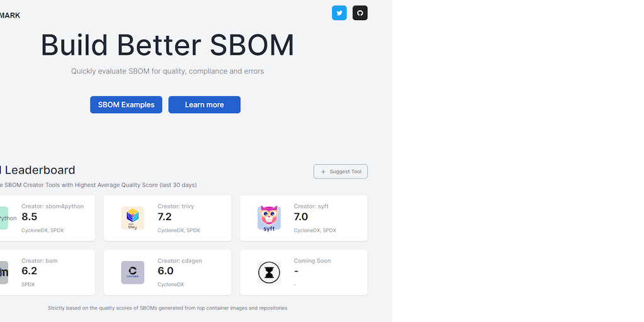
Task: Click the syft owl logo
Action: [x=269, y=218]
